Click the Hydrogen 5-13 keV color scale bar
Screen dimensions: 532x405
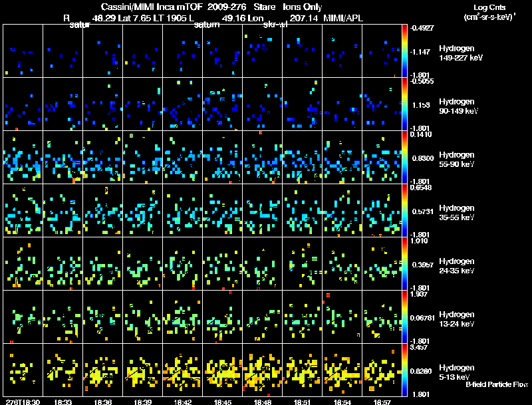404,370
